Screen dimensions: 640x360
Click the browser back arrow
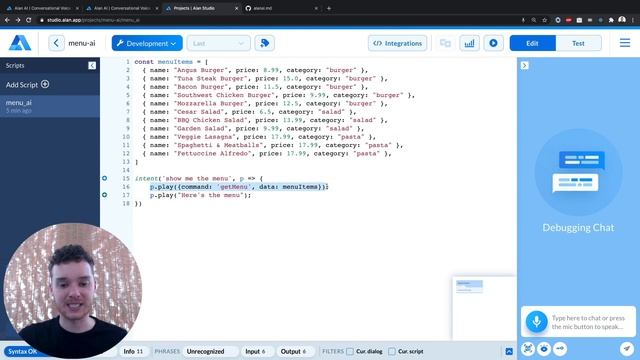pyautogui.click(x=7, y=20)
